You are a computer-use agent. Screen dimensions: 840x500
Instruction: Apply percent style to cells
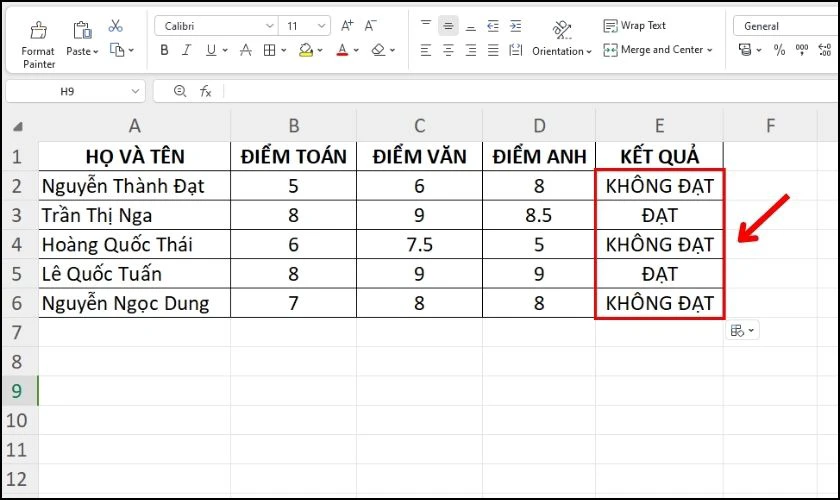(x=779, y=50)
